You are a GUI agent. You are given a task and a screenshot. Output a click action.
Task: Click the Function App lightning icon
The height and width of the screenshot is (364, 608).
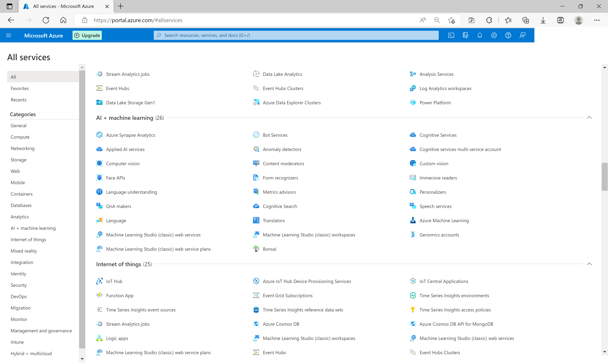point(99,295)
